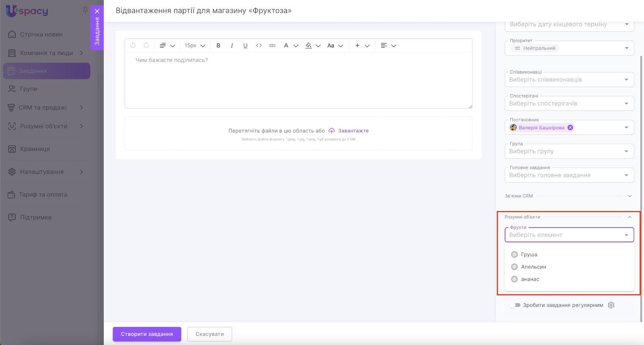Click the Створити завдання button
This screenshot has width=644, height=345.
point(147,334)
